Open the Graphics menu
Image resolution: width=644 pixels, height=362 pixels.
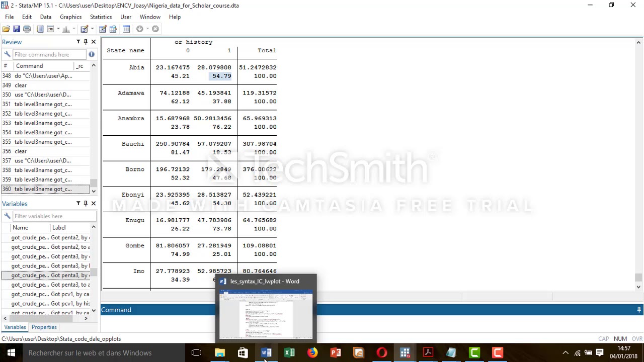(70, 17)
